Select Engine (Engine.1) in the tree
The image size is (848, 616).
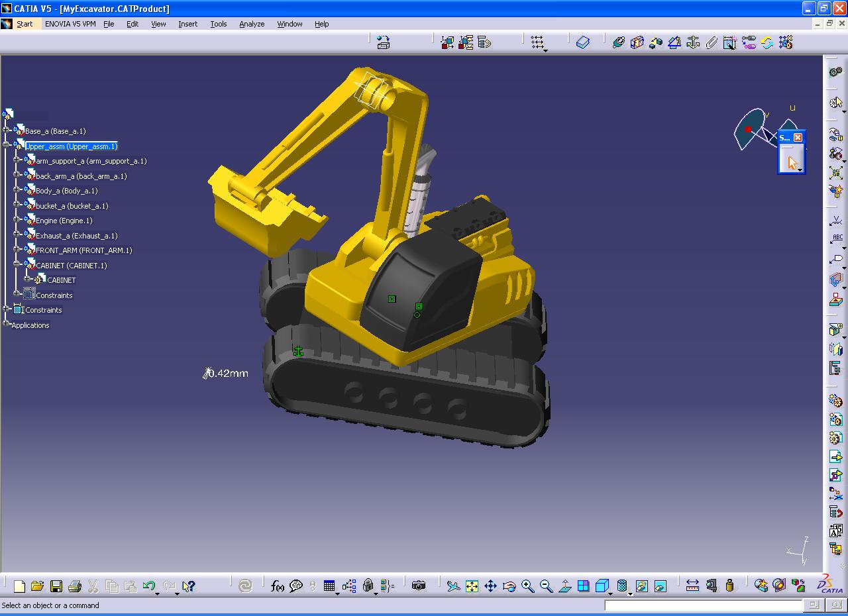click(64, 221)
